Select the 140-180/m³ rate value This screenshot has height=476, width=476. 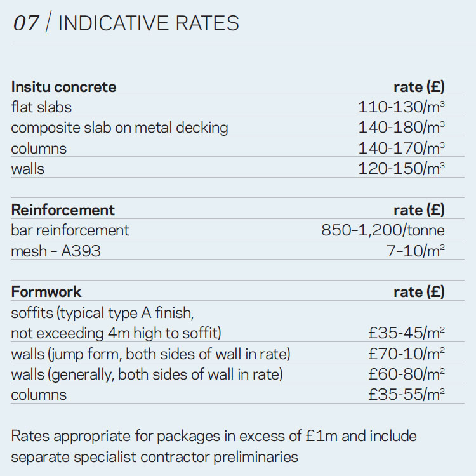tap(401, 128)
